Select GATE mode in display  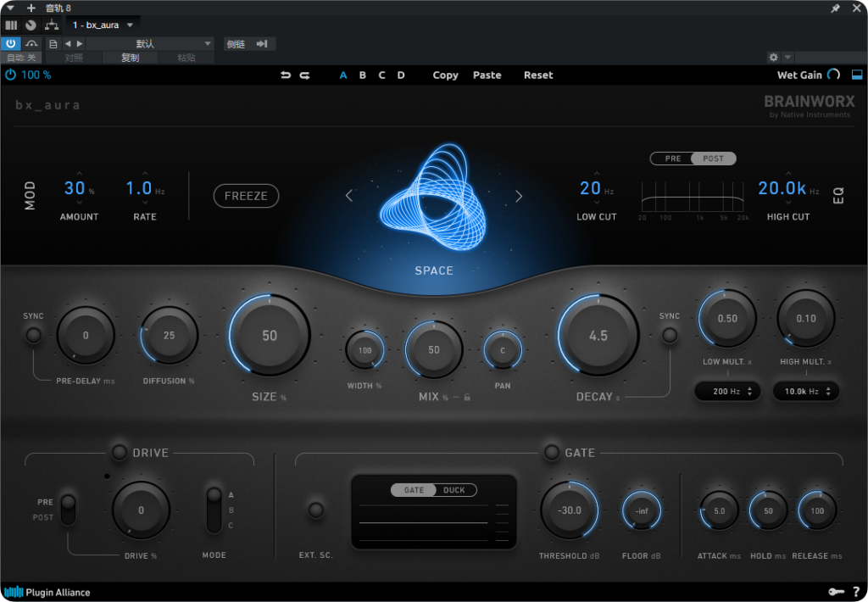click(x=414, y=490)
